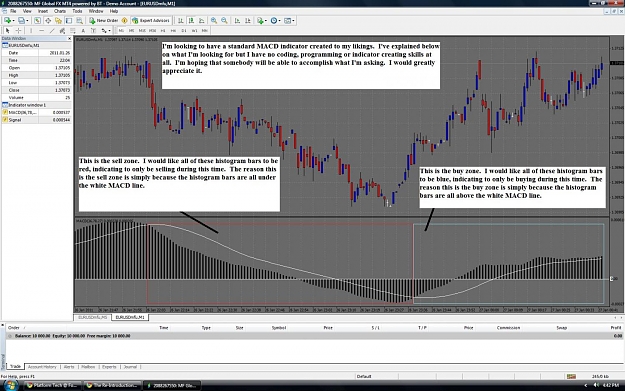Viewport: 625px width, 391px height.
Task: Toggle the Terminal window icon
Action: 69,20
